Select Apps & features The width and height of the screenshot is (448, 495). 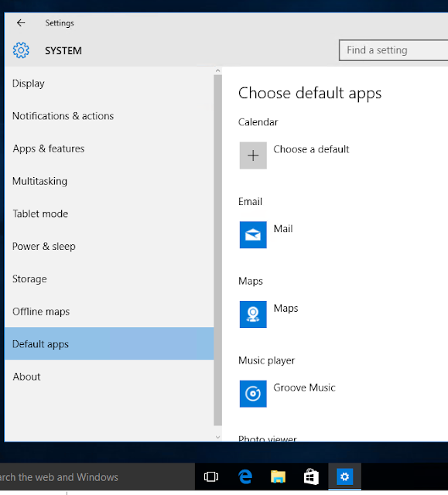[109, 148]
